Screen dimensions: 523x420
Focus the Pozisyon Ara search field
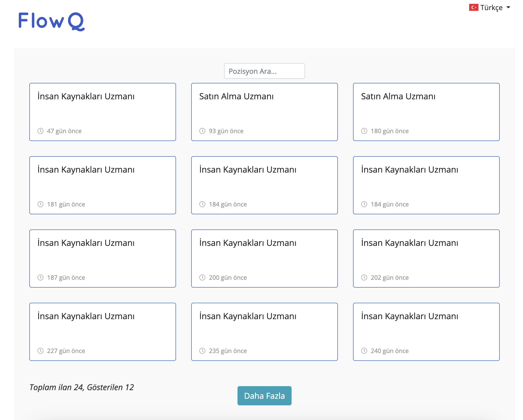264,71
